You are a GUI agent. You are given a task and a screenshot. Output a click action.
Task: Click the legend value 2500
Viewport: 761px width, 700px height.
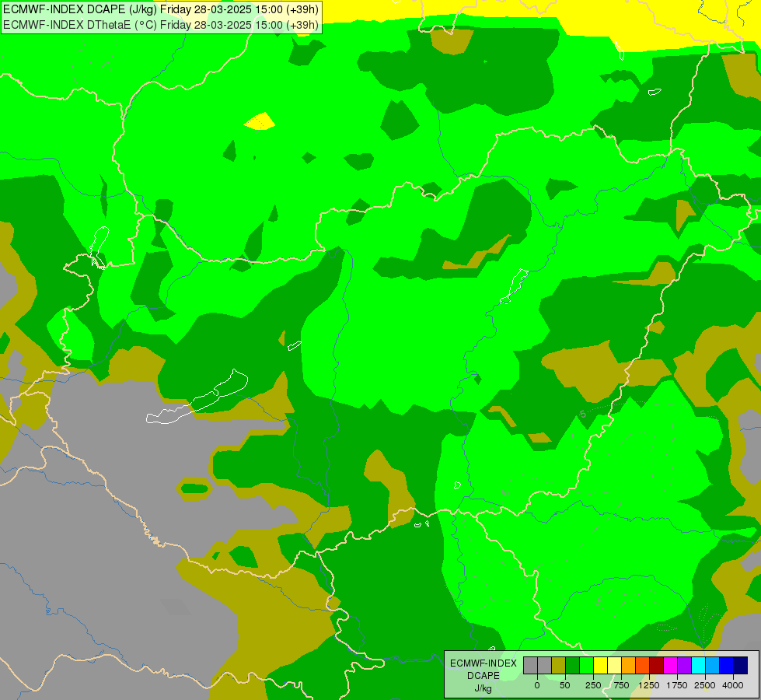(705, 685)
